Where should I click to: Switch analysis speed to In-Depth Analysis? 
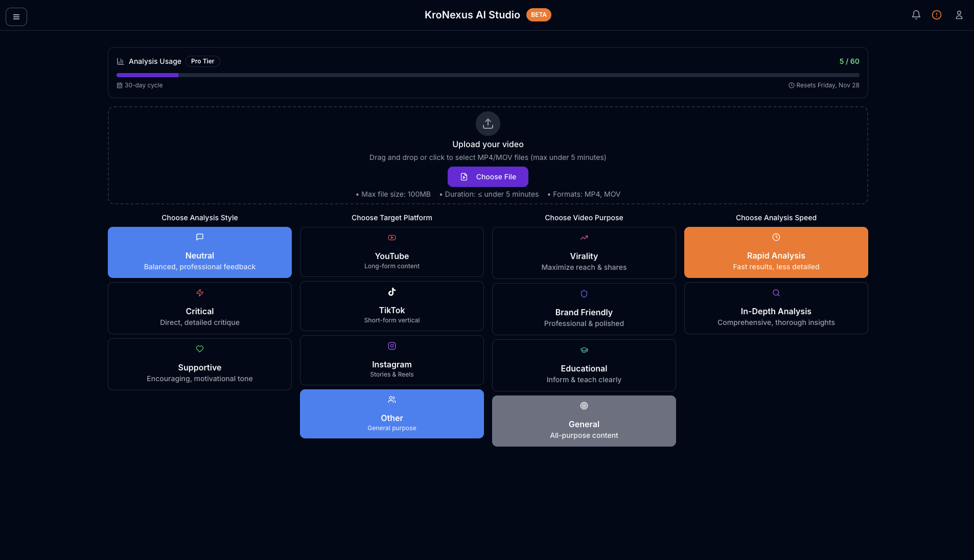(x=776, y=308)
